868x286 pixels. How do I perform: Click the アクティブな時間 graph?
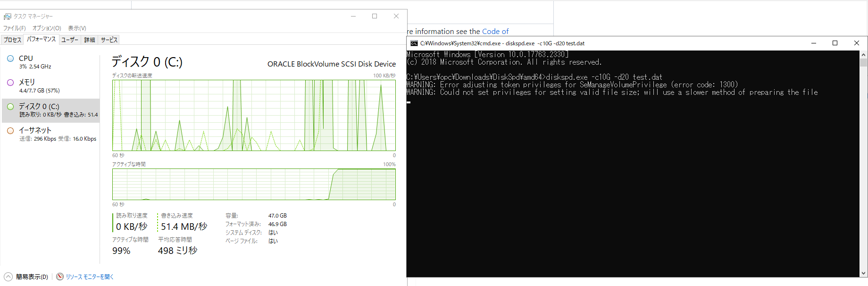point(254,184)
